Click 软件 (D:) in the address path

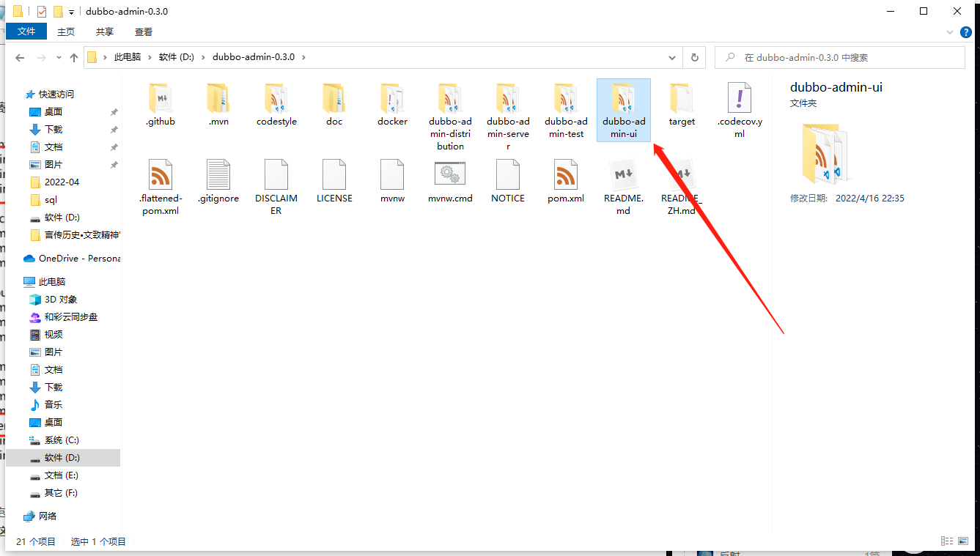[x=177, y=57]
